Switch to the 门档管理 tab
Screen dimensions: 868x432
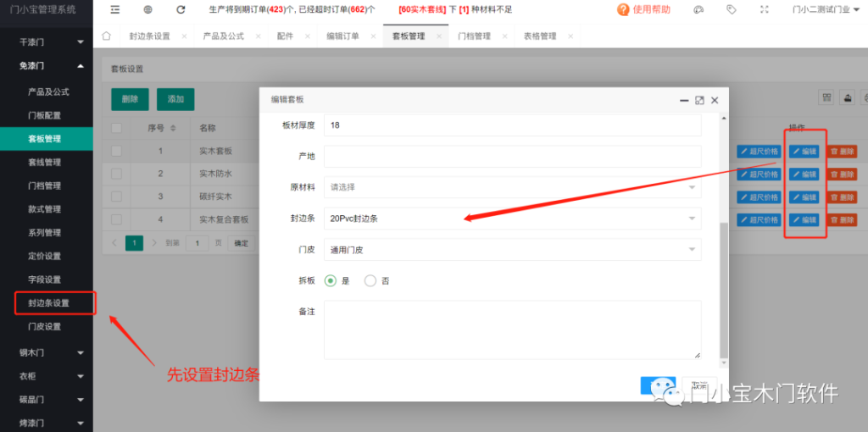click(474, 36)
